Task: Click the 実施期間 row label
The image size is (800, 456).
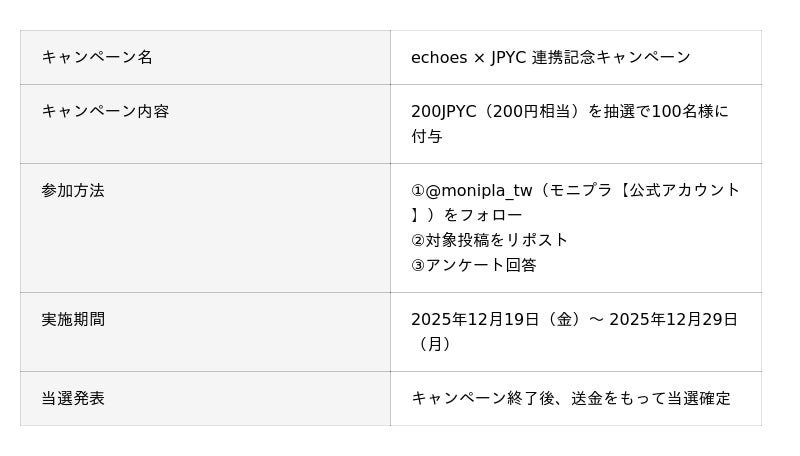Action: [73, 319]
